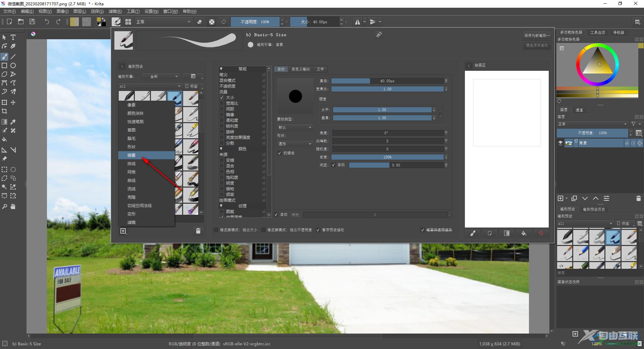The height and width of the screenshot is (349, 644).
Task: Open layer properties sliders icon
Action: point(606,198)
